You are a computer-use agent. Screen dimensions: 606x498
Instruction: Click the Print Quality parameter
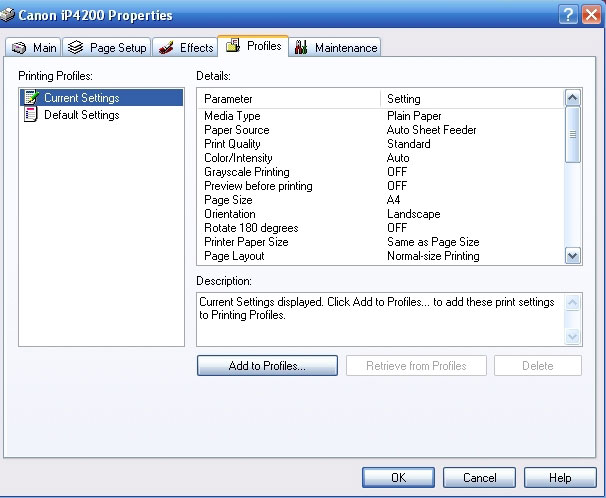tap(232, 144)
